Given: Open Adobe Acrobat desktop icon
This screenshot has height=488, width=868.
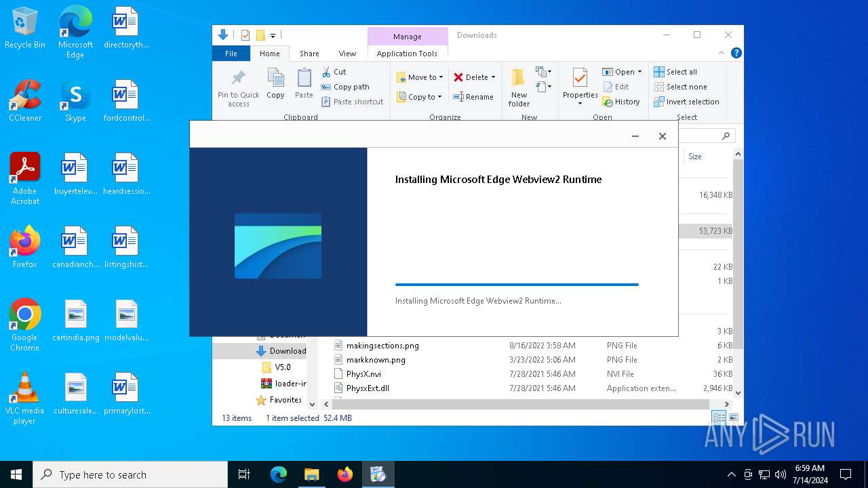Looking at the screenshot, I should (25, 179).
